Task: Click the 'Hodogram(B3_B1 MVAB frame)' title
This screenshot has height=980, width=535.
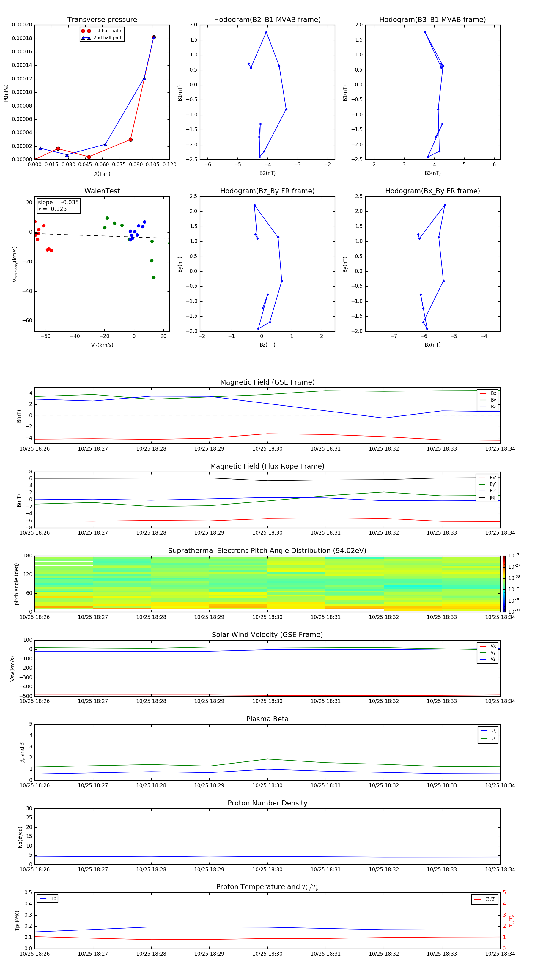Action: [432, 20]
